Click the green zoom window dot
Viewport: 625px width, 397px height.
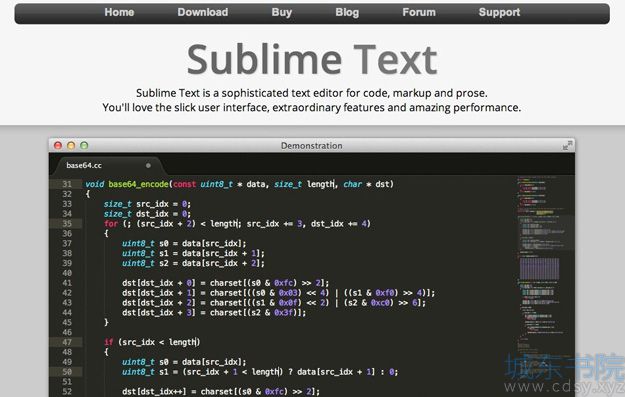click(84, 145)
